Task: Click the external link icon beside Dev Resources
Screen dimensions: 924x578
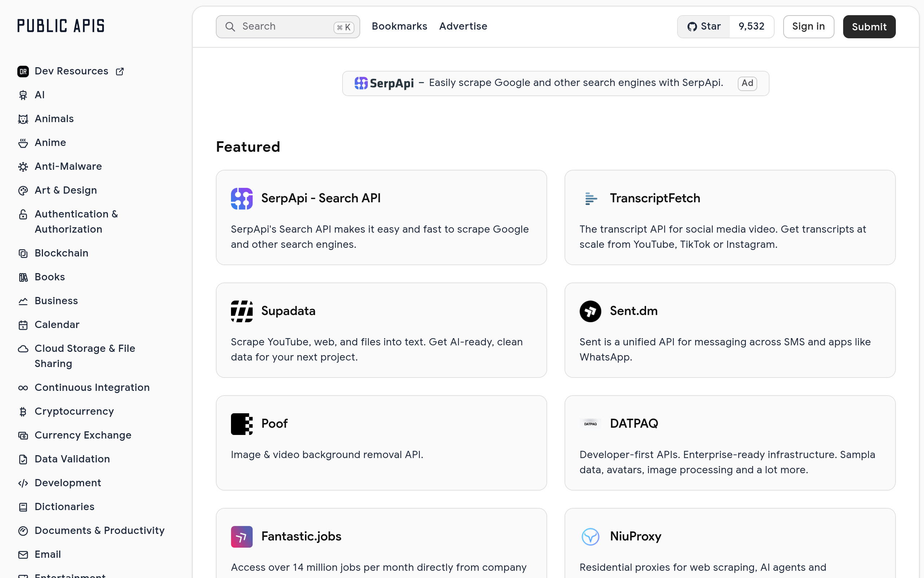Action: tap(120, 72)
